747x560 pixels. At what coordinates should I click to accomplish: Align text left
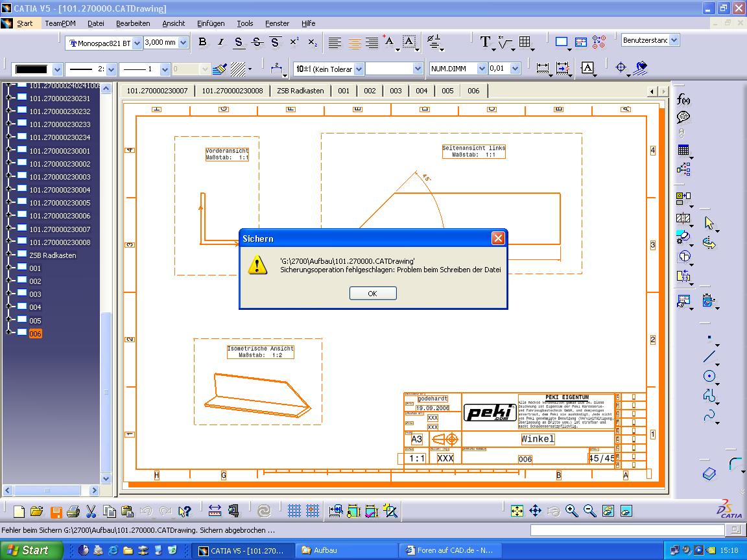click(335, 42)
